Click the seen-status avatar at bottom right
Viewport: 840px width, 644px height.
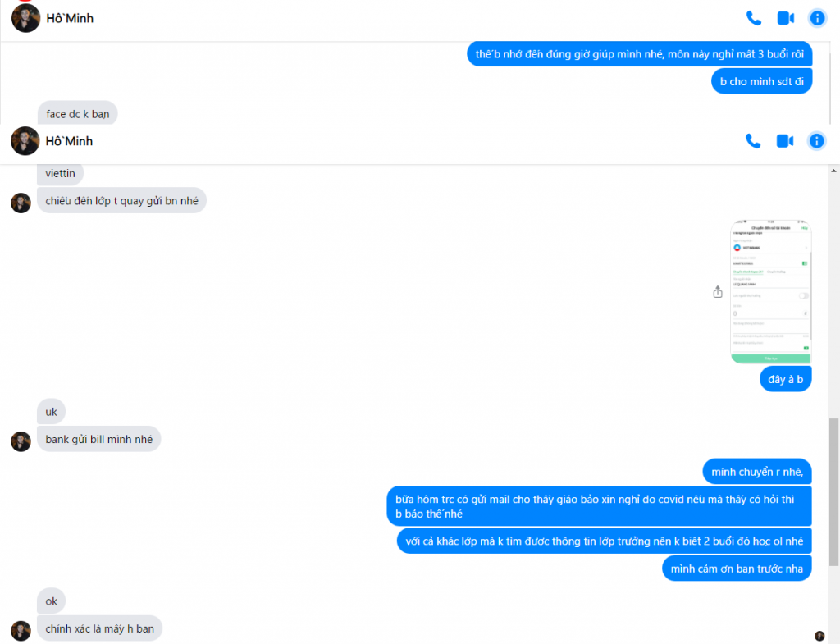pyautogui.click(x=819, y=636)
